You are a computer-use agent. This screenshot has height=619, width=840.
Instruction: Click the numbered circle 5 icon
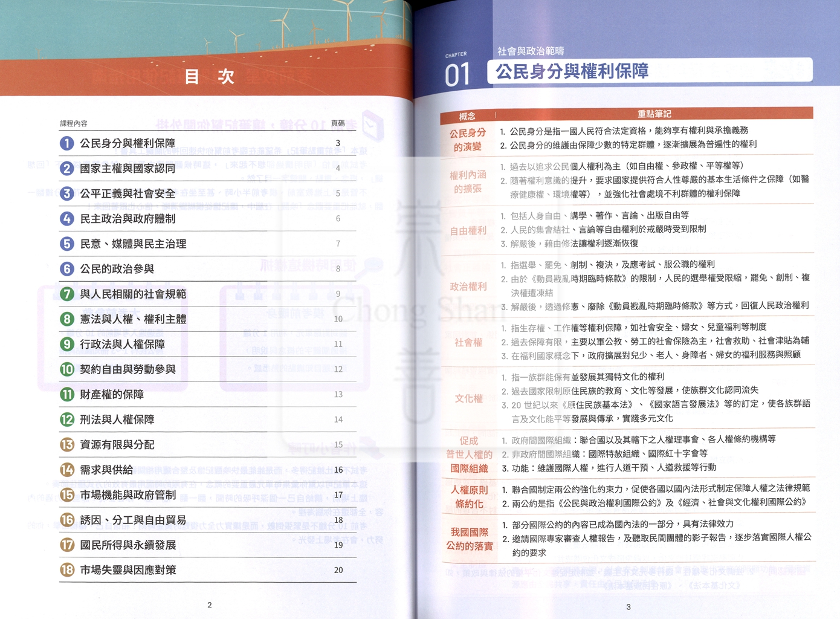pyautogui.click(x=67, y=244)
